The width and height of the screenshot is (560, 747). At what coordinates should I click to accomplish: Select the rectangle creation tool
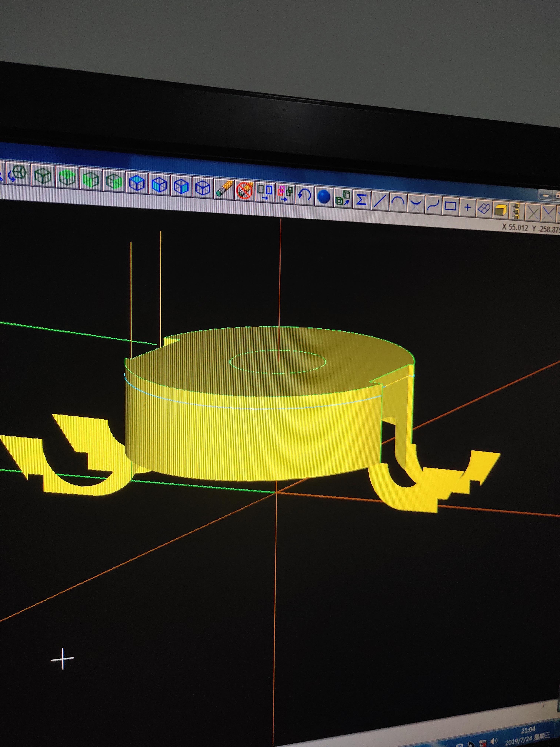pyautogui.click(x=450, y=206)
